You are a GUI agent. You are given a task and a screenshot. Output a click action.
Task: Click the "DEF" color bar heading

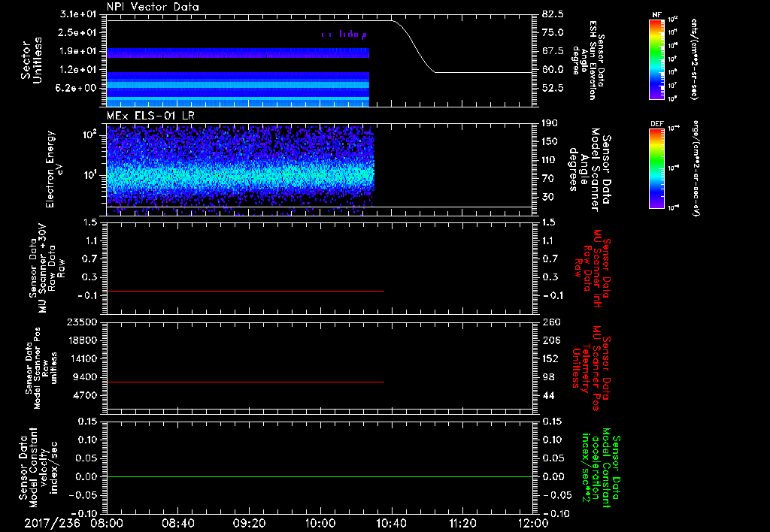(x=656, y=124)
